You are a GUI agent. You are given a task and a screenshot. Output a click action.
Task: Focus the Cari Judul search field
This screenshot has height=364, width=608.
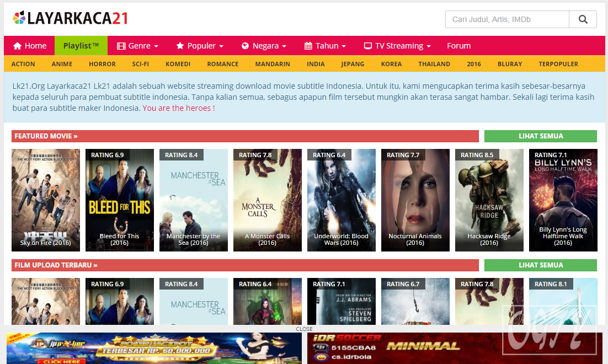point(507,19)
